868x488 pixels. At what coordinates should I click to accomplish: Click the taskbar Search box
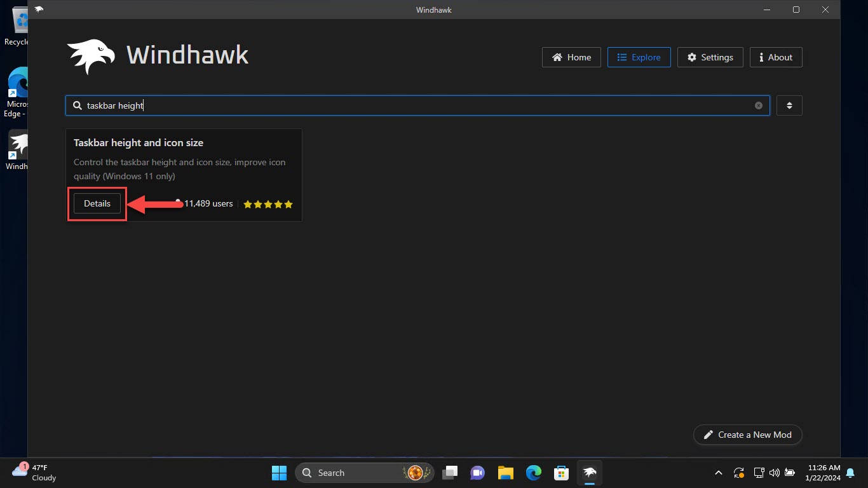365,473
